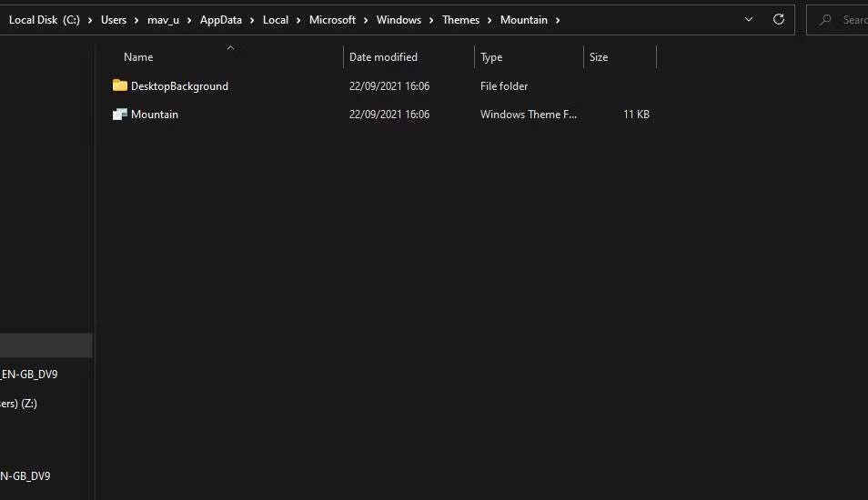
Task: Click the sort direction arrow above Name
Action: [x=230, y=48]
